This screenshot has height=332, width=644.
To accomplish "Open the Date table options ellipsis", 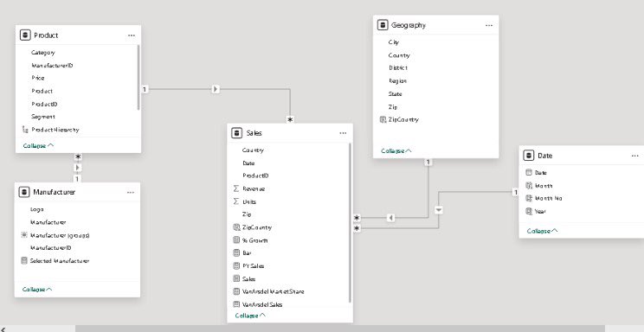I will click(635, 156).
